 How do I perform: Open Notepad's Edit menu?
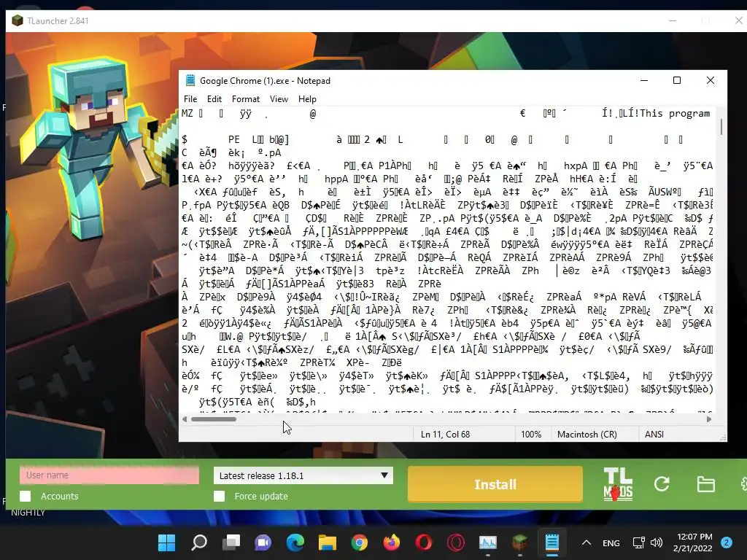tap(214, 99)
